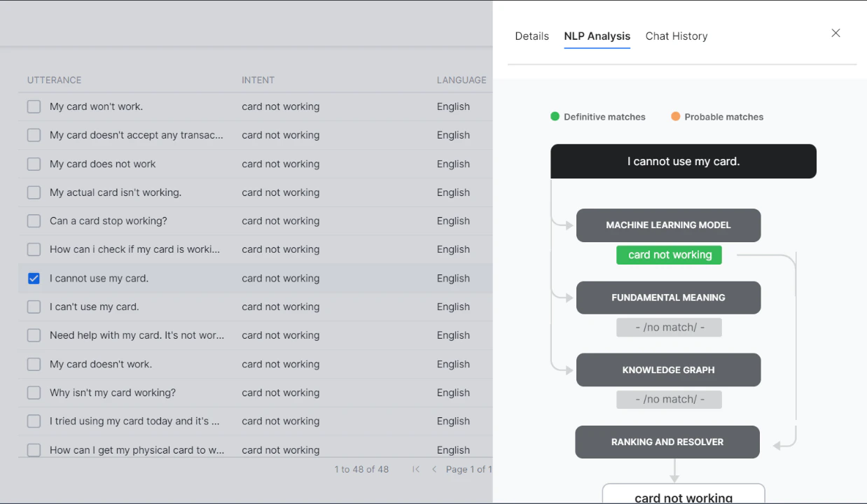
Task: Click the Probable matches legend dot
Action: tap(675, 116)
